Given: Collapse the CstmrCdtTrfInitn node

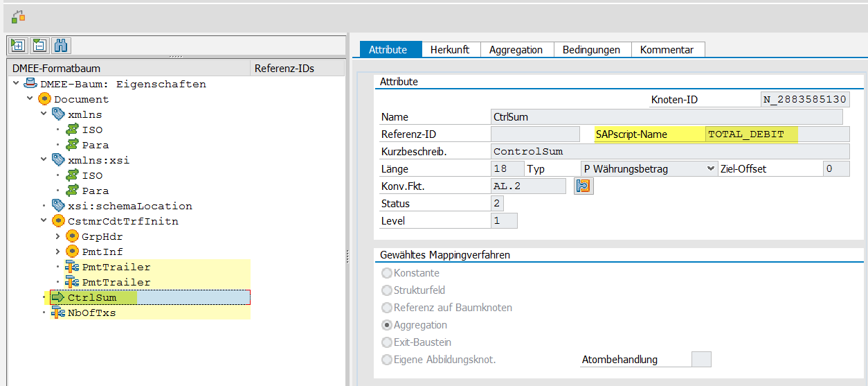Looking at the screenshot, I should click(x=44, y=221).
